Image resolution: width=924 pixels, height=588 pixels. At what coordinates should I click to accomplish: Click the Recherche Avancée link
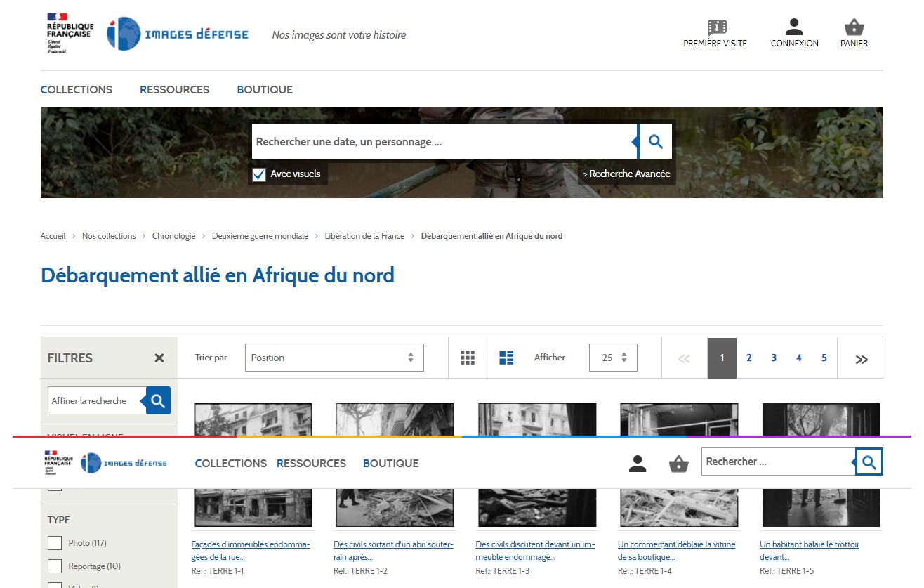coord(626,174)
